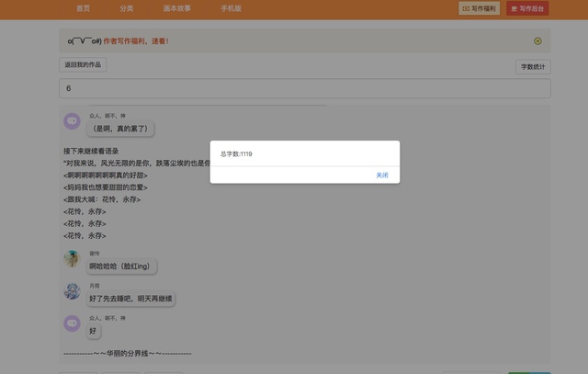Select the chat bubble （是啊，真的累了）

coord(120,130)
